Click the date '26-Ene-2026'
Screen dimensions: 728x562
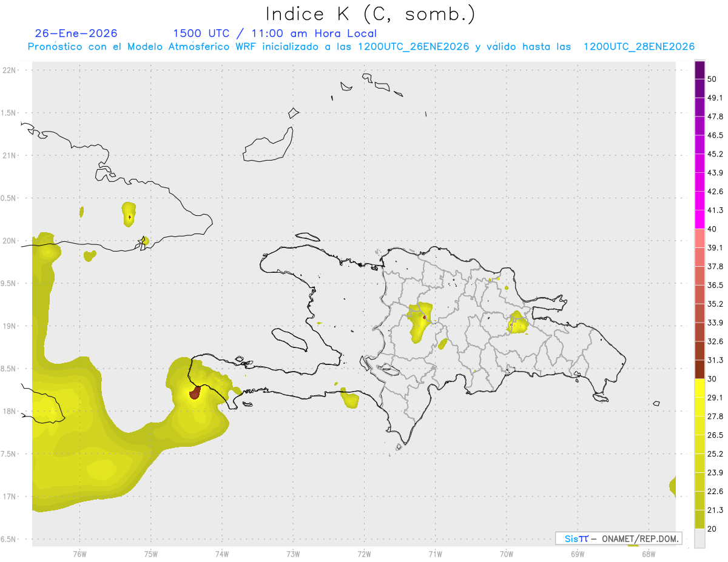pyautogui.click(x=76, y=33)
